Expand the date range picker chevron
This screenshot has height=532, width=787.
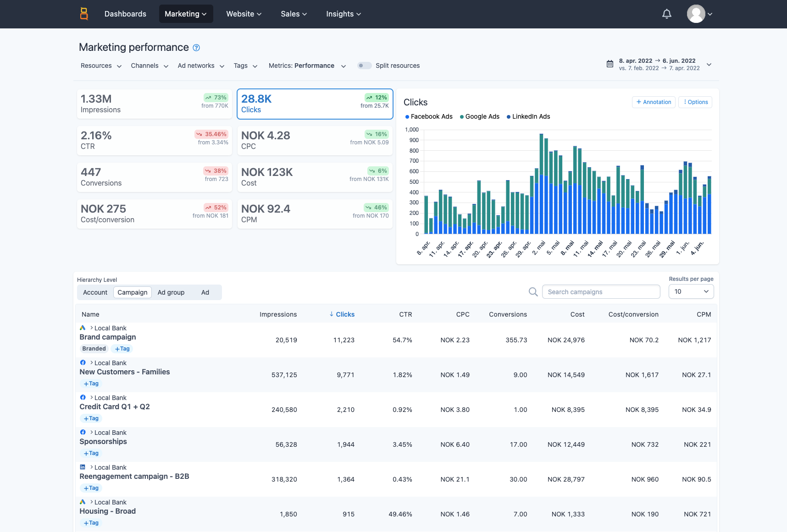coord(709,65)
